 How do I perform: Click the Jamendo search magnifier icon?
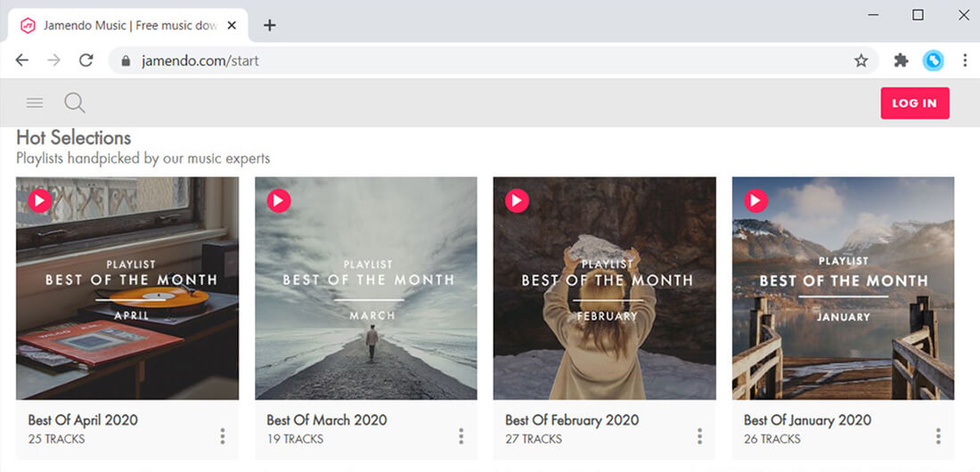[75, 103]
